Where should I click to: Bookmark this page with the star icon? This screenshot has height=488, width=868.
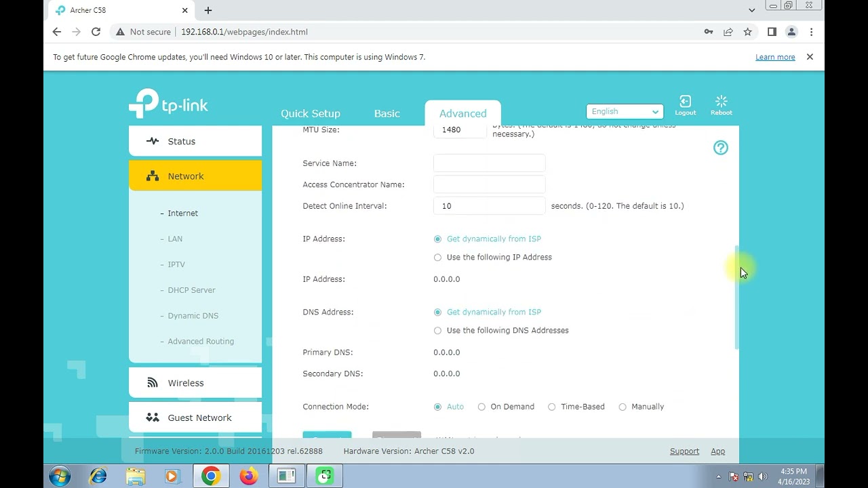click(747, 32)
